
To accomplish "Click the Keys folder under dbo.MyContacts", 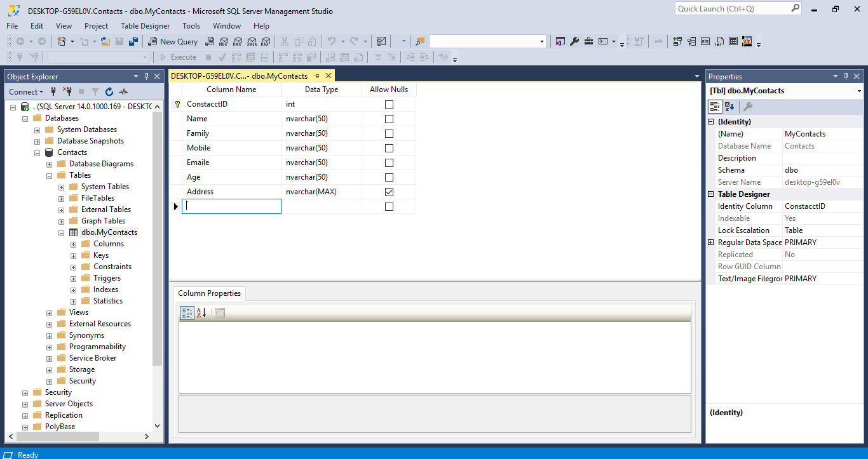I will click(101, 255).
